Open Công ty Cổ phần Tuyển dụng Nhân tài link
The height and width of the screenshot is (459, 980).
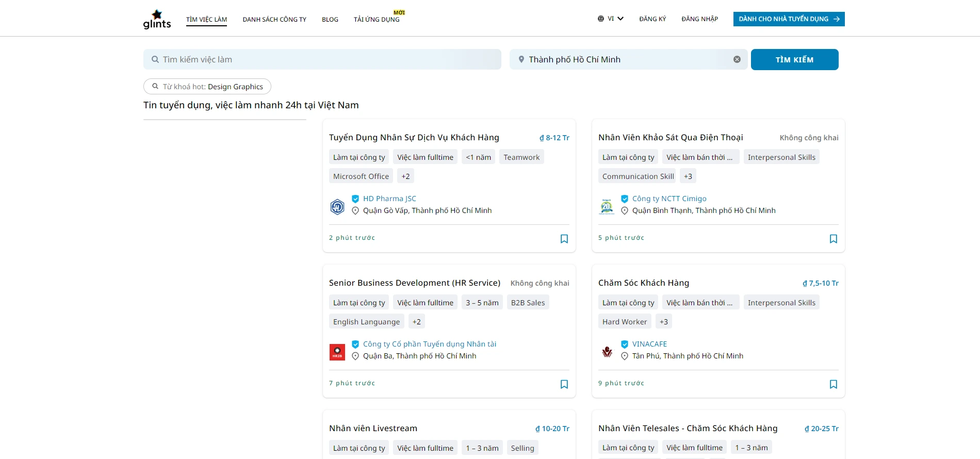click(430, 344)
